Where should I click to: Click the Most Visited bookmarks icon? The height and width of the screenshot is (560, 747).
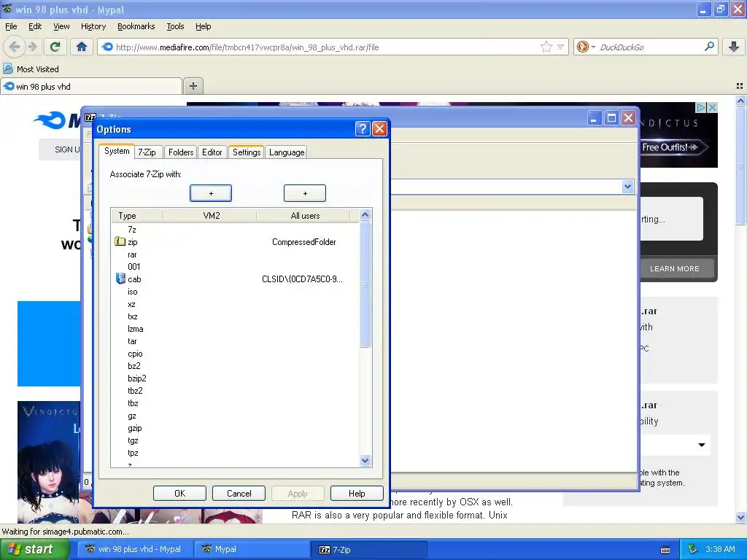[8, 69]
